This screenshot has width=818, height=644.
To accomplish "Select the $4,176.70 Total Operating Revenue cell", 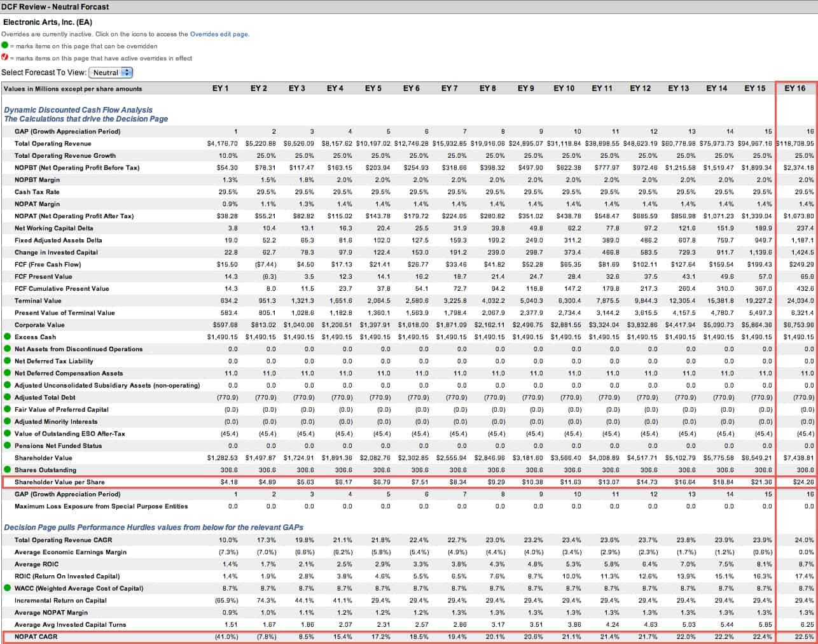I will pos(223,143).
